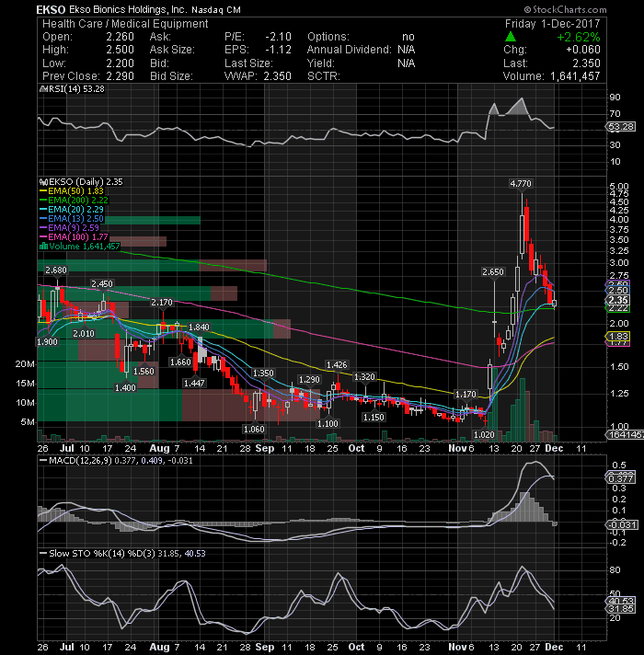Click the StockCharts.com watermark logo text
The image size is (644, 655).
click(565, 9)
